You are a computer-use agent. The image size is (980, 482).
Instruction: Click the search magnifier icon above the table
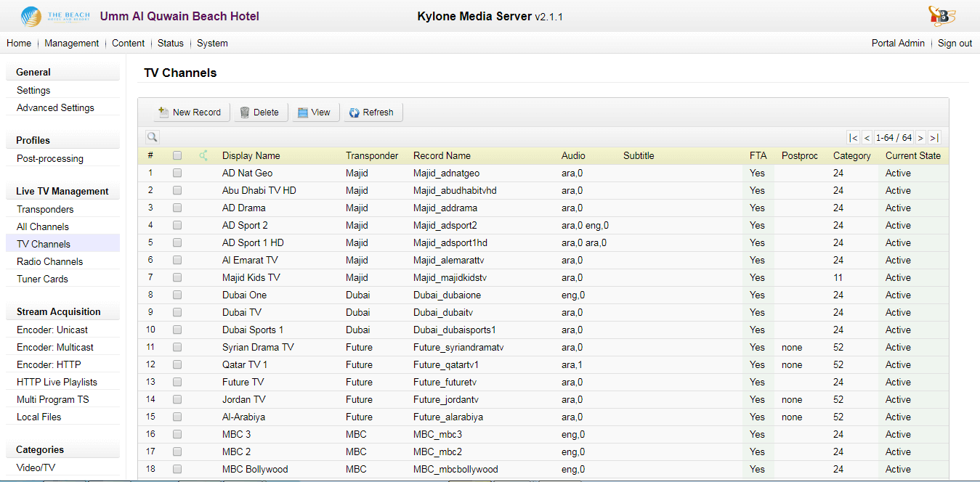(152, 136)
